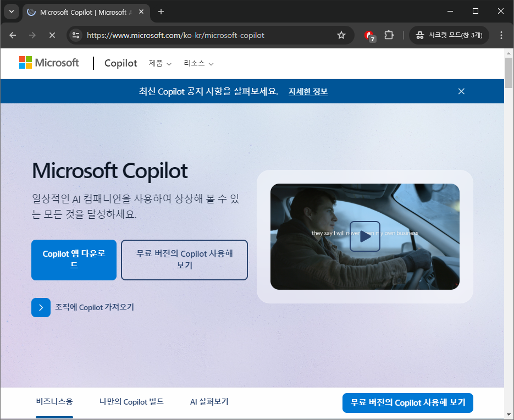
Task: Click outlined 무료 버전의 Copilot 사용해 보기 button
Action: (x=184, y=260)
